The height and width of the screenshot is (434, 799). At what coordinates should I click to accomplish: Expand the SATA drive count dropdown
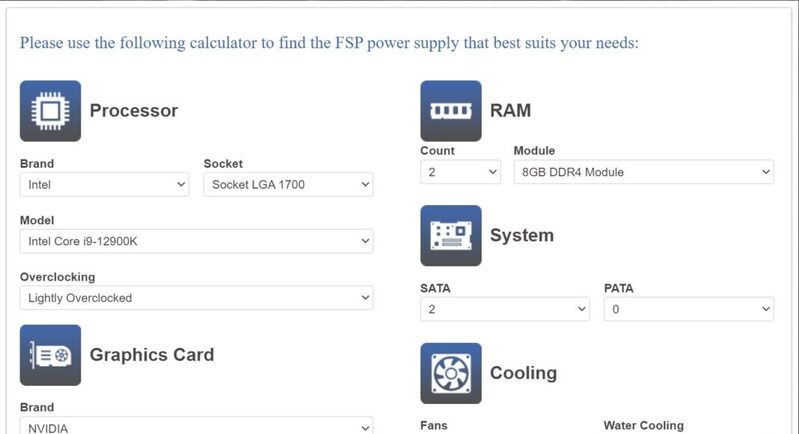pos(505,309)
